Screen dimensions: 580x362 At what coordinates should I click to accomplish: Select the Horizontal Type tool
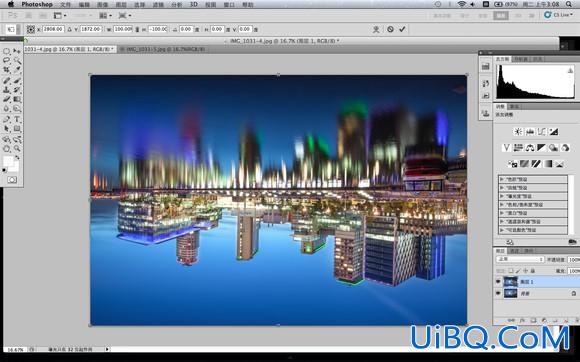(17, 119)
